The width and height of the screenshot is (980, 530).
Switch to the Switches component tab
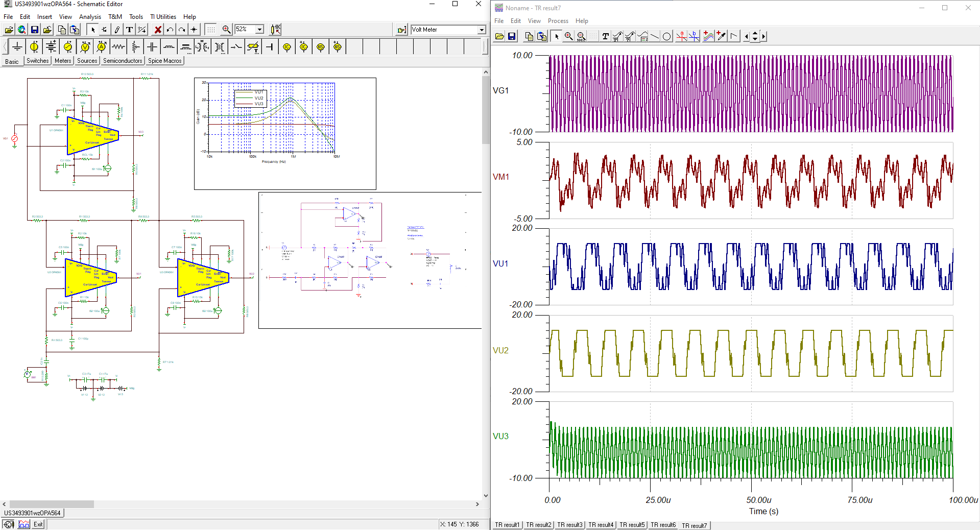38,61
